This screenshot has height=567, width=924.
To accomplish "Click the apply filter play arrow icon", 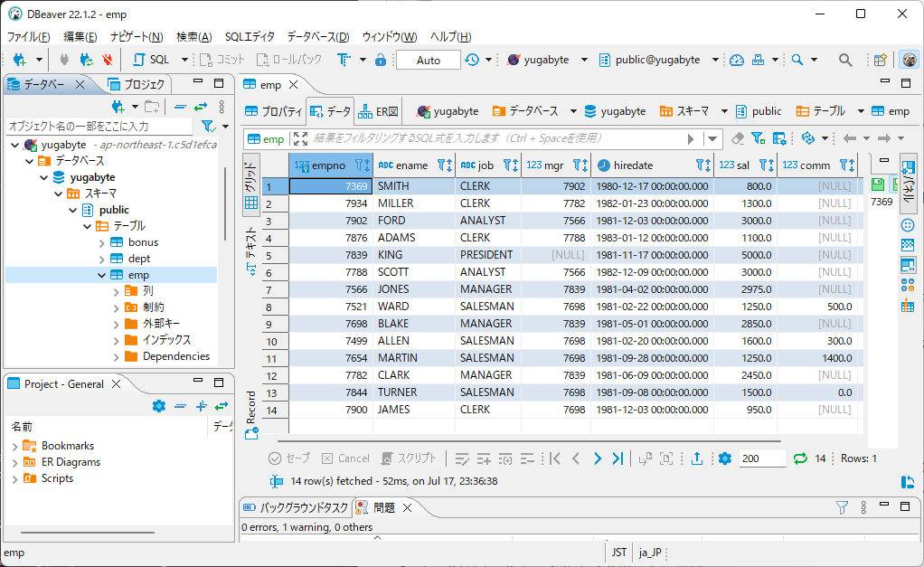I will tap(691, 139).
